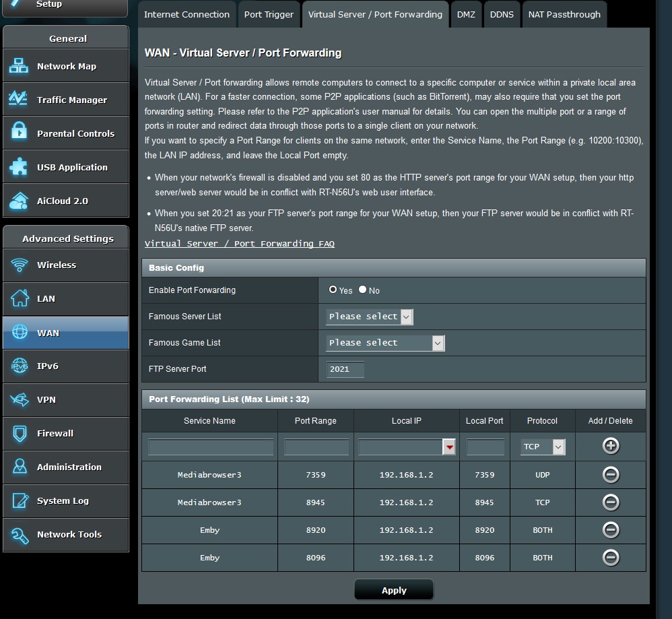This screenshot has height=619, width=672.
Task: Click the FTP Server Port field
Action: pos(345,369)
